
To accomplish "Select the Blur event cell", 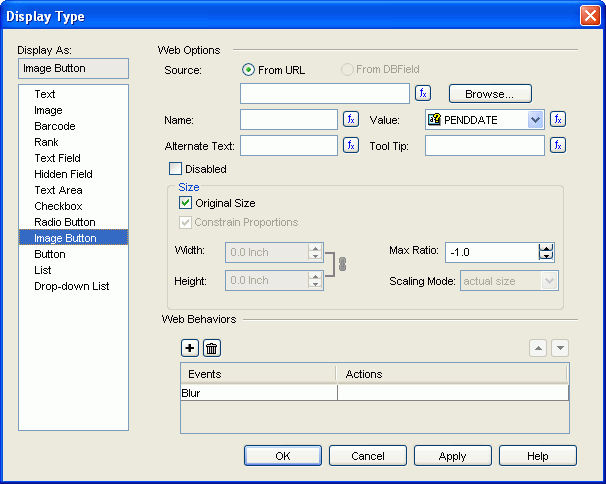I will click(259, 393).
